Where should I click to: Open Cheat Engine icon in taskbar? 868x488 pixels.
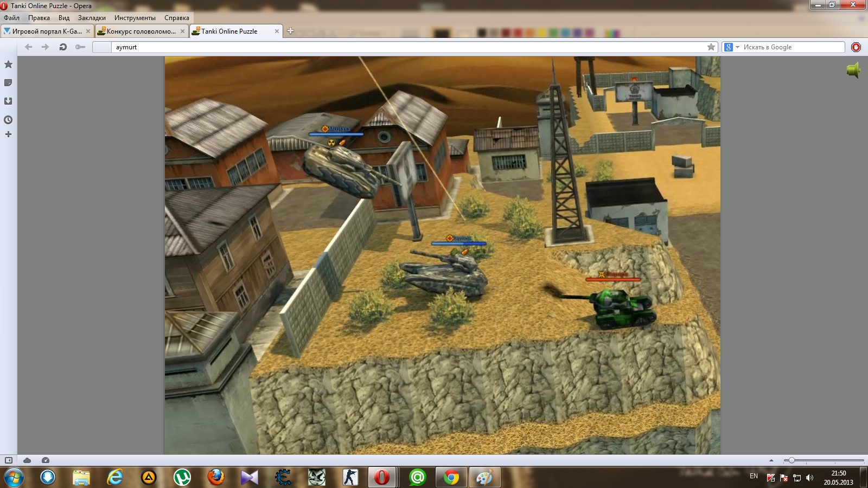(283, 477)
